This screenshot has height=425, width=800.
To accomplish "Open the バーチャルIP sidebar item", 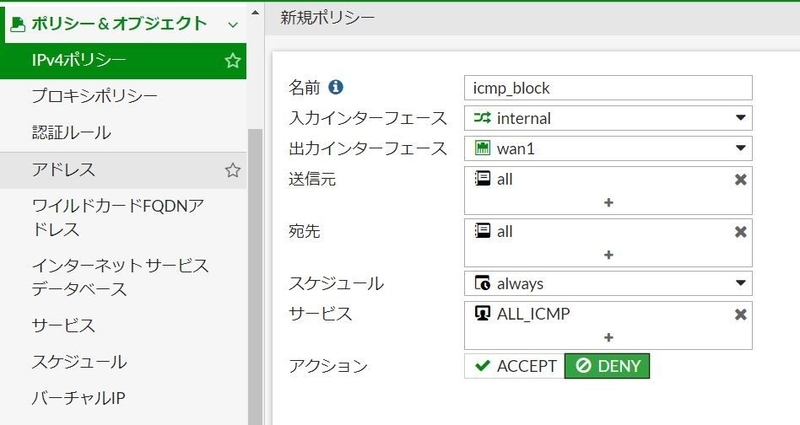I will point(123,398).
